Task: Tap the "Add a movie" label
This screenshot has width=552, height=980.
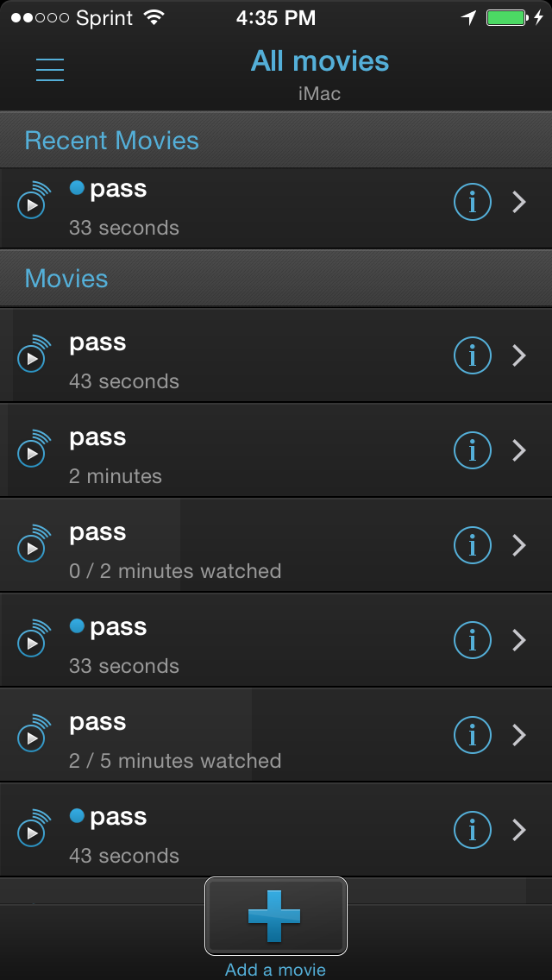Action: 275,970
